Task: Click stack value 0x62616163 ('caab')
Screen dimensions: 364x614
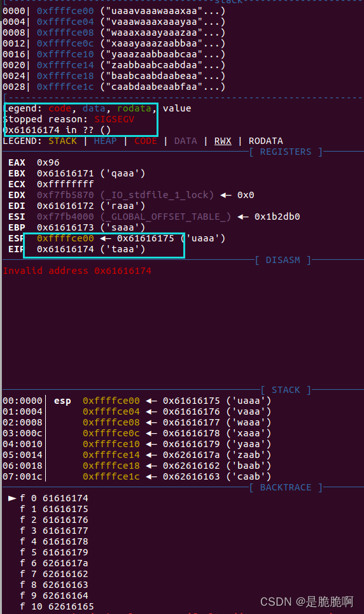Action: 217,476
